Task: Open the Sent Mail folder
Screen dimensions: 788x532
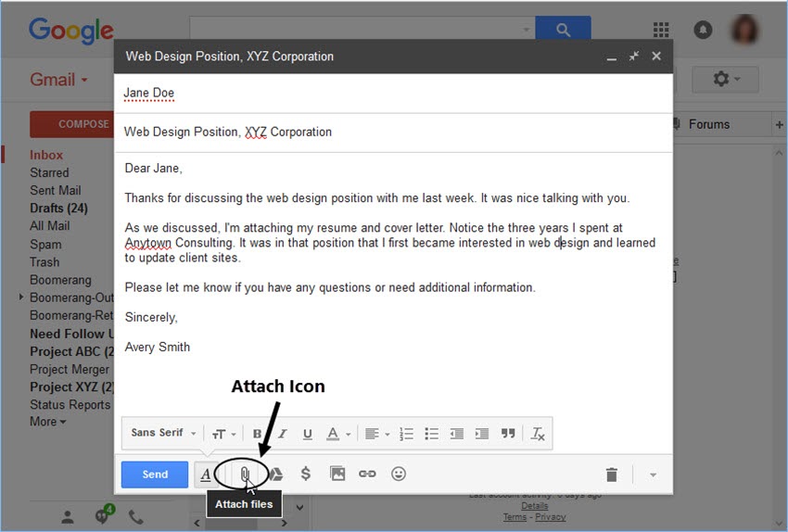Action: (x=56, y=190)
